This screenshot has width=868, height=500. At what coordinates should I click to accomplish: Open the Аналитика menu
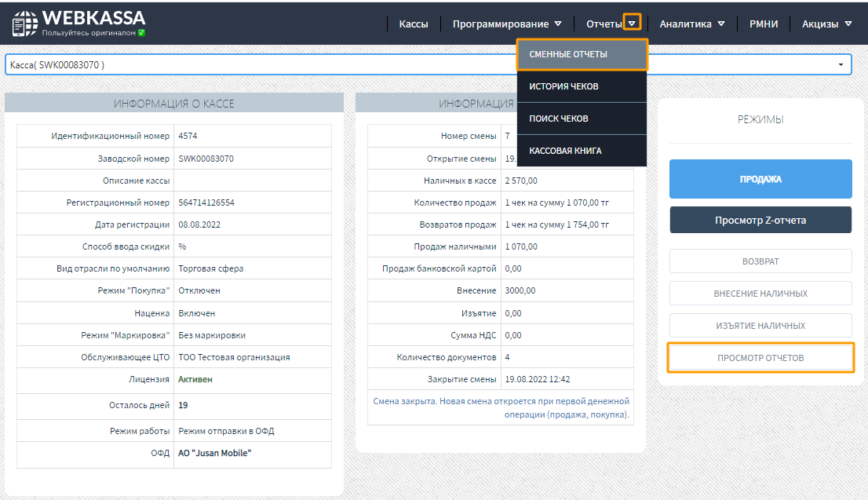click(x=685, y=24)
